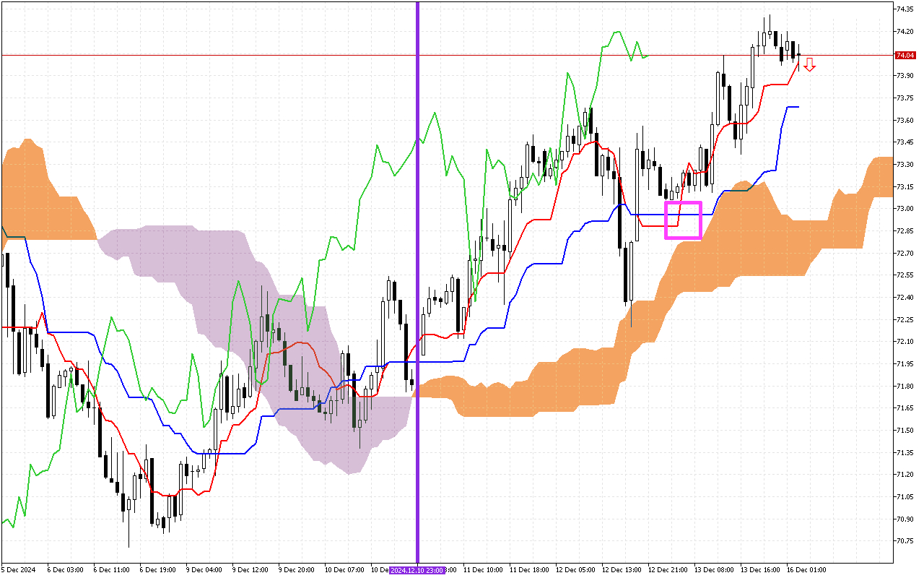Click the 74.35 price scale label

coord(905,9)
